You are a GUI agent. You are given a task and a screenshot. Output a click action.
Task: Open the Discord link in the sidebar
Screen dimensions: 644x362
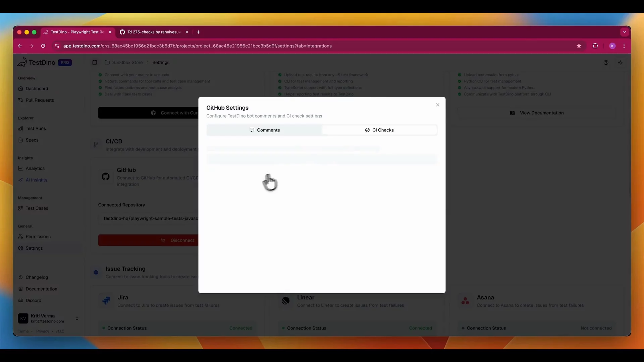(34, 300)
